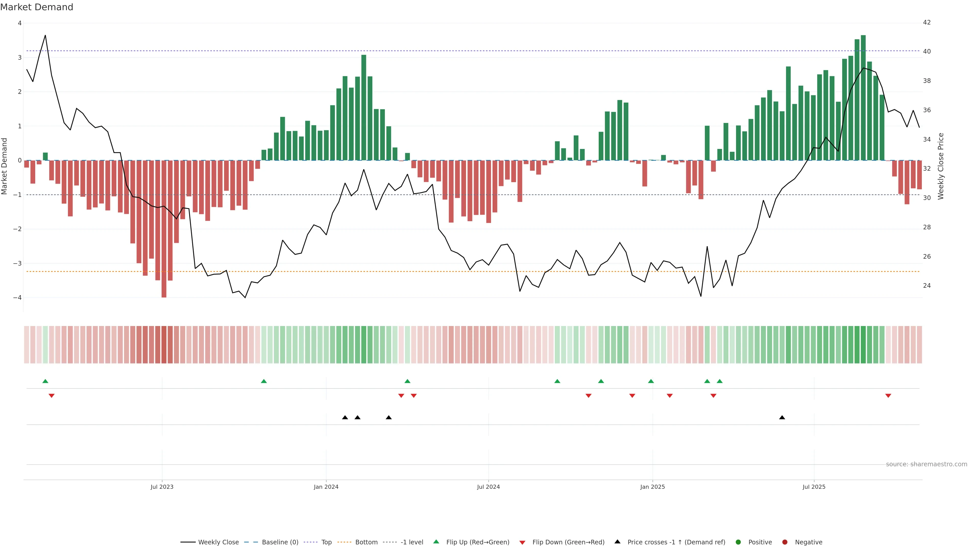The height and width of the screenshot is (551, 980).
Task: Click the last red flip-down marker triangle
Action: tap(888, 396)
